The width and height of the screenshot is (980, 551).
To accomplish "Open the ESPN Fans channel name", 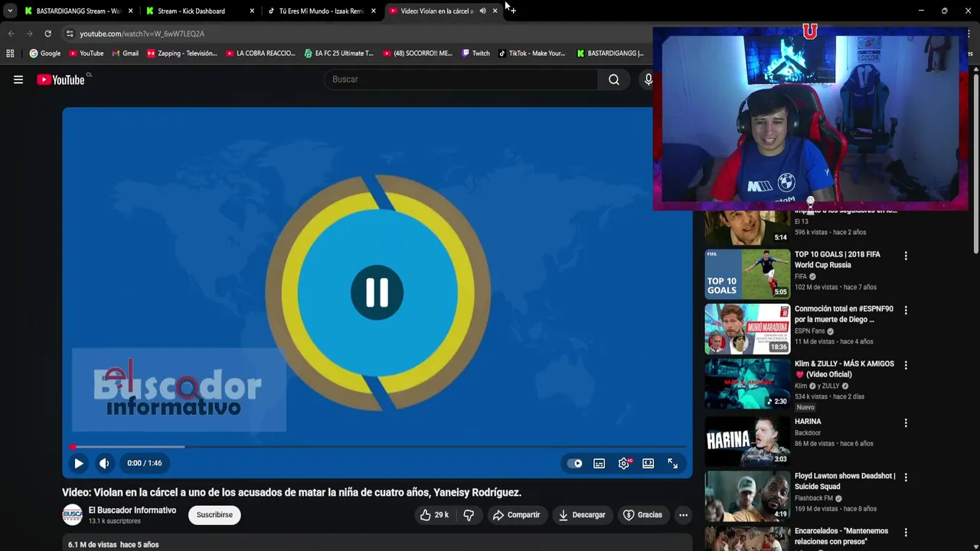I will [809, 331].
